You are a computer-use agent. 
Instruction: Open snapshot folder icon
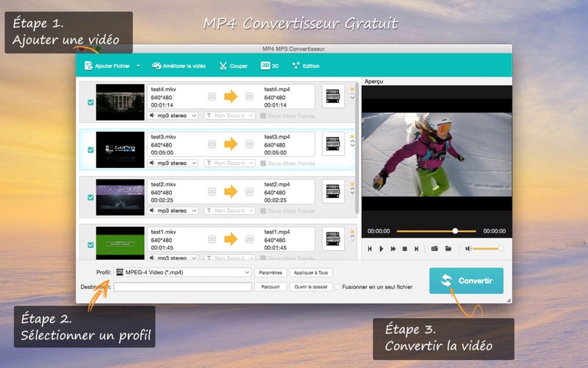coord(448,249)
